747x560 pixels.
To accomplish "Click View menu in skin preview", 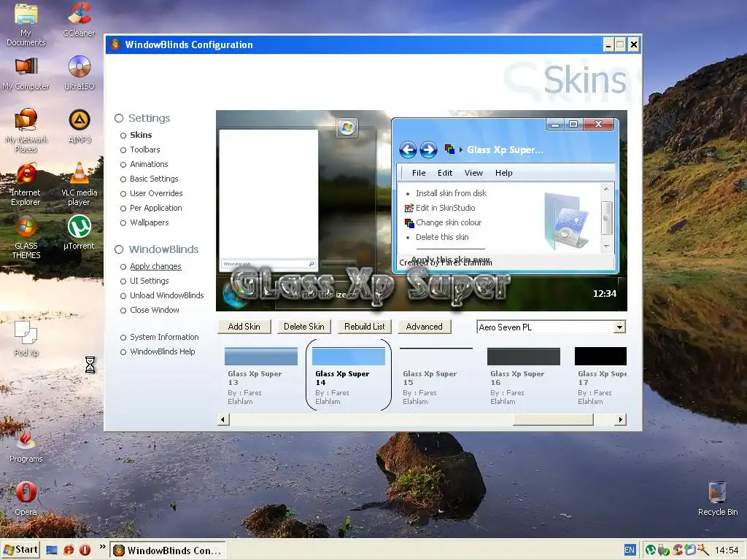I will coord(473,173).
